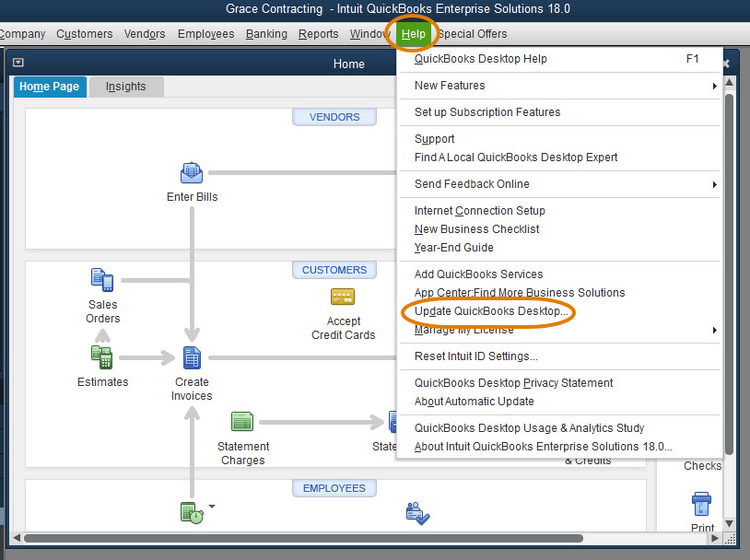
Task: Choose Add QuickBooks Services
Action: click(558, 274)
